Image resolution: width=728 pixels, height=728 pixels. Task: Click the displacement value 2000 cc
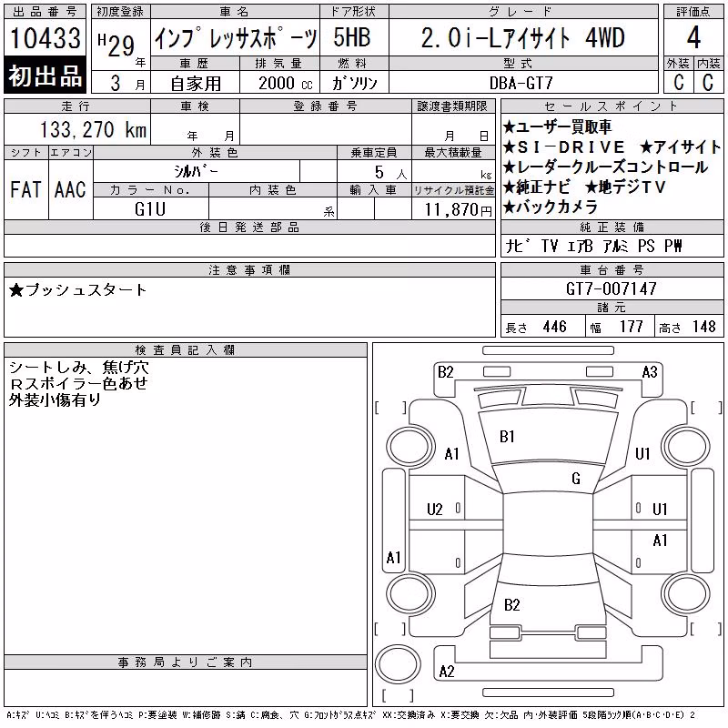[286, 84]
